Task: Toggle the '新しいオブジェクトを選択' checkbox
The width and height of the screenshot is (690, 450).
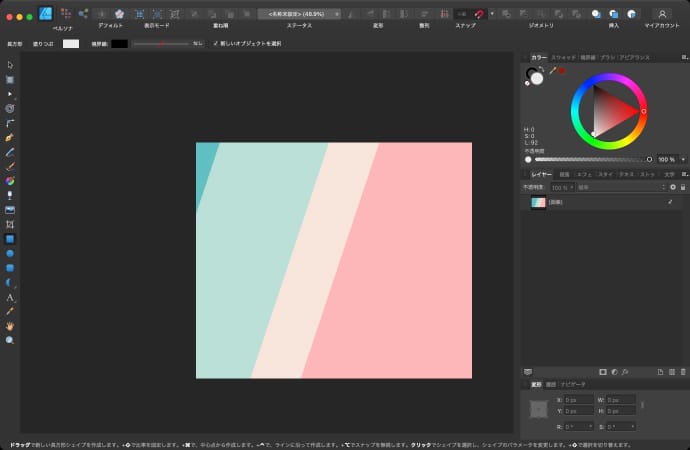Action: (x=215, y=44)
